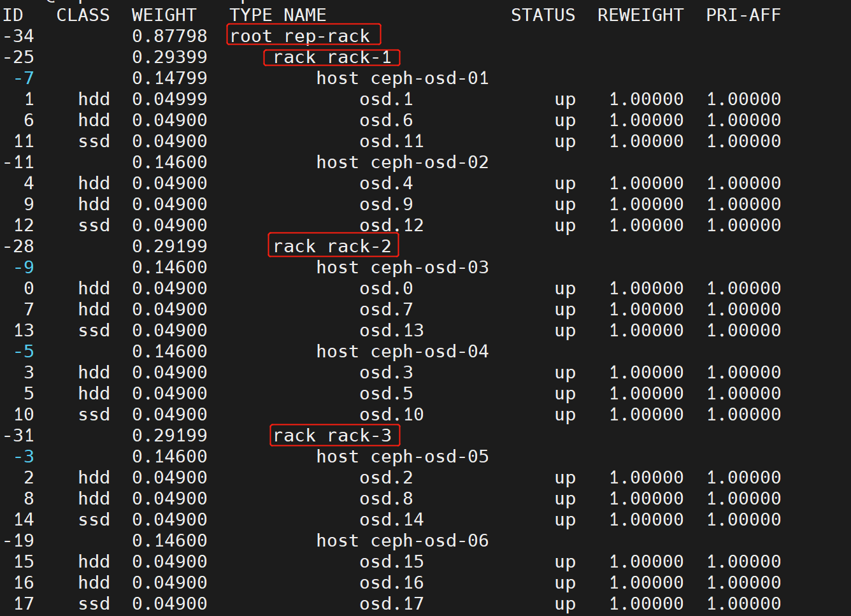Click the root weight value 0.87798

(x=169, y=36)
